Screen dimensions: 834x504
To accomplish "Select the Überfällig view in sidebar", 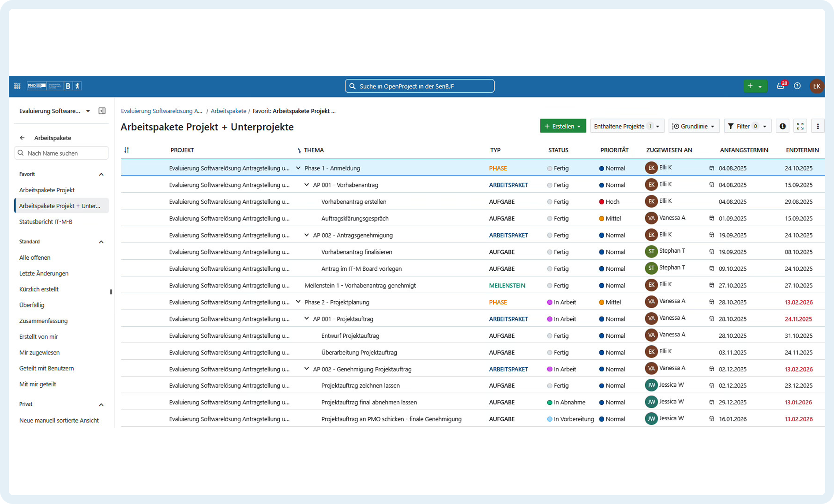I will click(x=32, y=305).
